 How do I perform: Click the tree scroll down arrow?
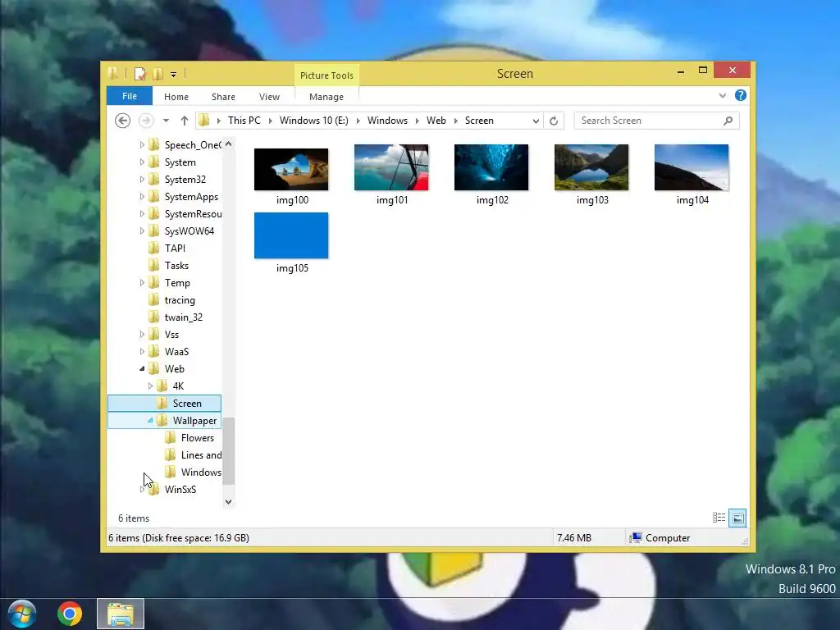[x=229, y=501]
